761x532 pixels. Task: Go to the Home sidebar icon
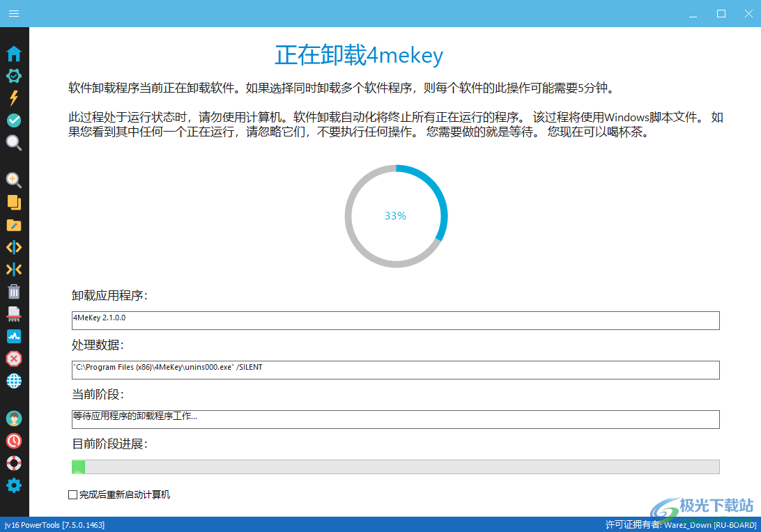14,54
